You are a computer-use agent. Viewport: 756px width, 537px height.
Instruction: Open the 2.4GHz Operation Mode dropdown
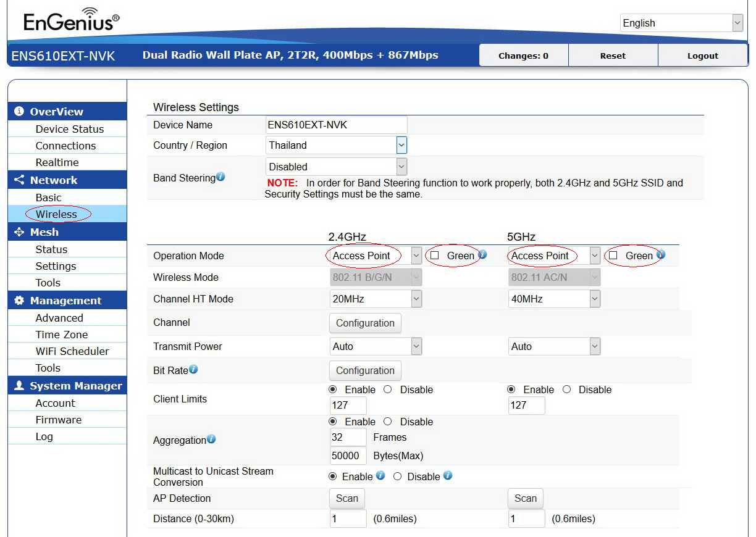(x=376, y=256)
